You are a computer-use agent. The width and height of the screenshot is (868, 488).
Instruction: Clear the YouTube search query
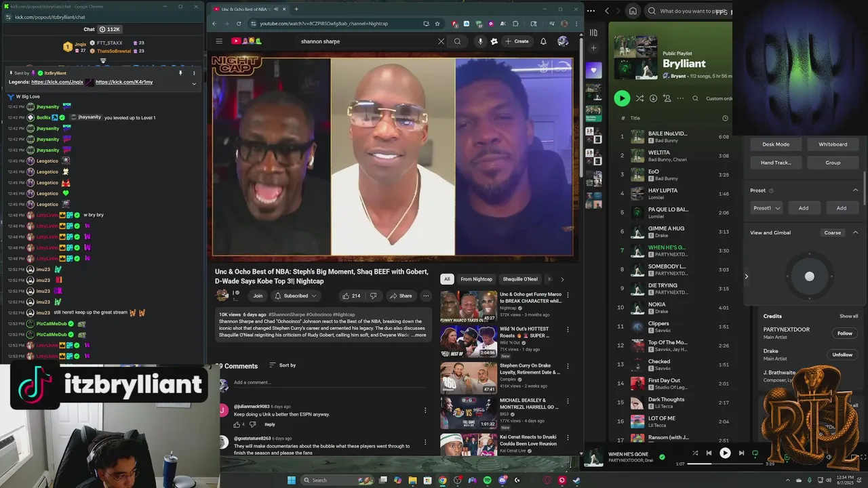point(441,41)
